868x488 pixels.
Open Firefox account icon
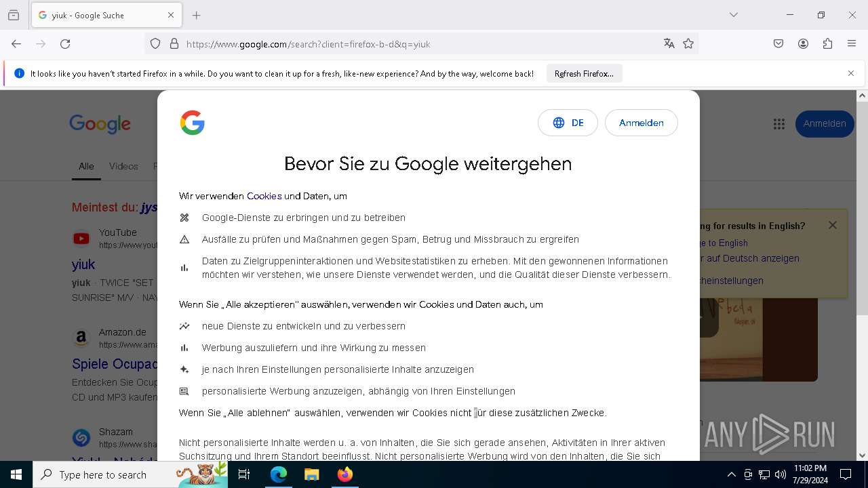point(803,44)
